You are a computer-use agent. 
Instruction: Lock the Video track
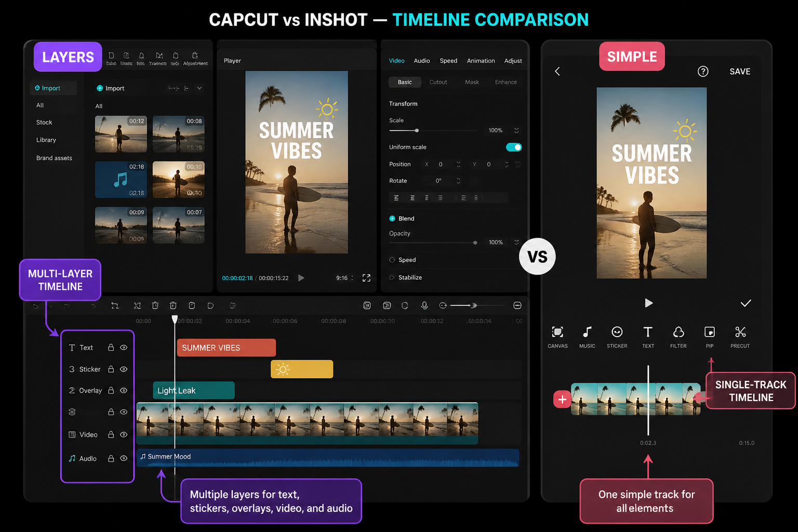111,435
